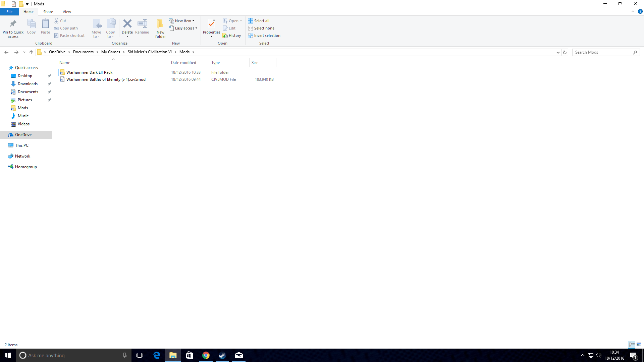The height and width of the screenshot is (362, 644).
Task: Expand the address bar history dropdown
Action: tap(558, 52)
